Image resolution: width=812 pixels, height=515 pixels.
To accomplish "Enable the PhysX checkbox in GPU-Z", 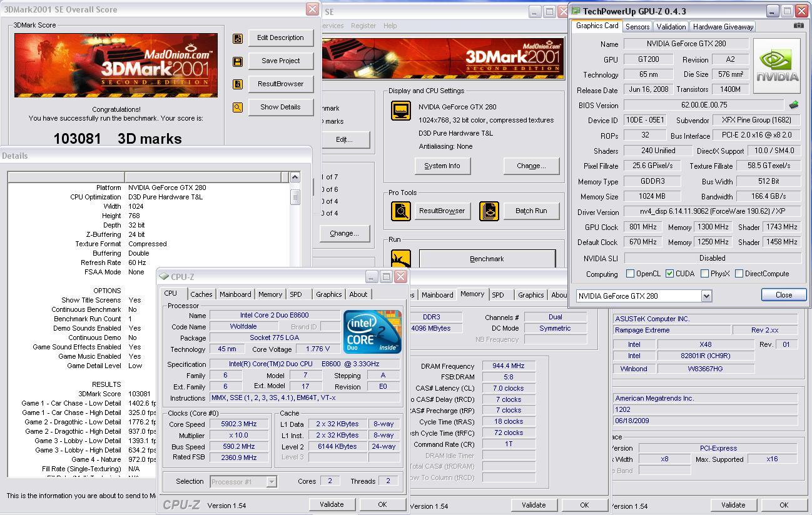I will click(x=705, y=274).
